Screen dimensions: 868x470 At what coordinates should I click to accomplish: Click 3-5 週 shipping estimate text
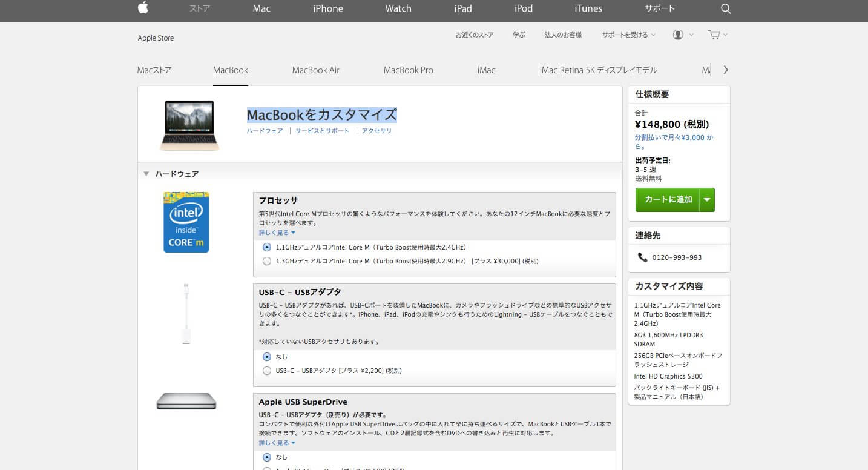click(x=645, y=170)
